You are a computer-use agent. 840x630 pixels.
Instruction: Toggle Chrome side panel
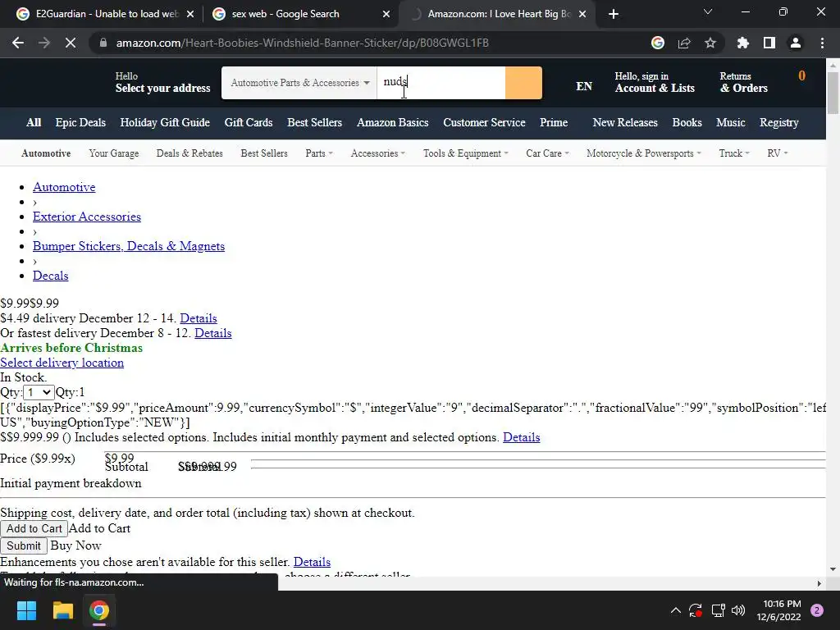pyautogui.click(x=769, y=43)
